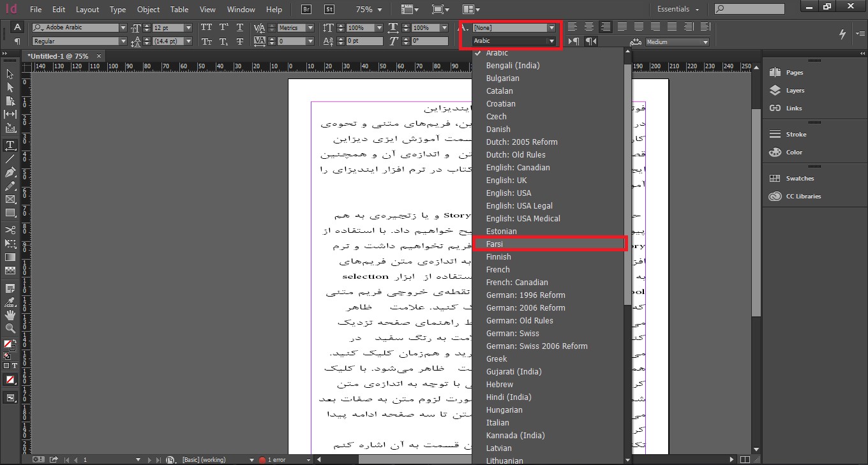The height and width of the screenshot is (465, 868).
Task: Select the Line tool
Action: pyautogui.click(x=10, y=159)
